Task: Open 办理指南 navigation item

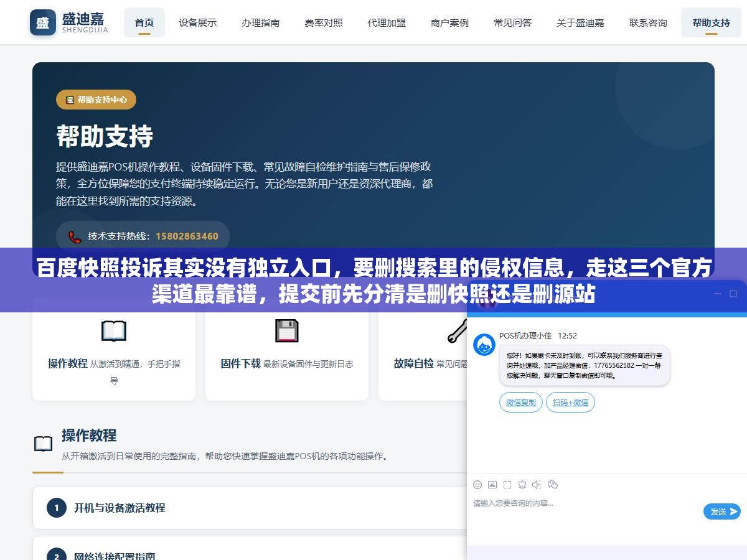Action: click(x=261, y=22)
